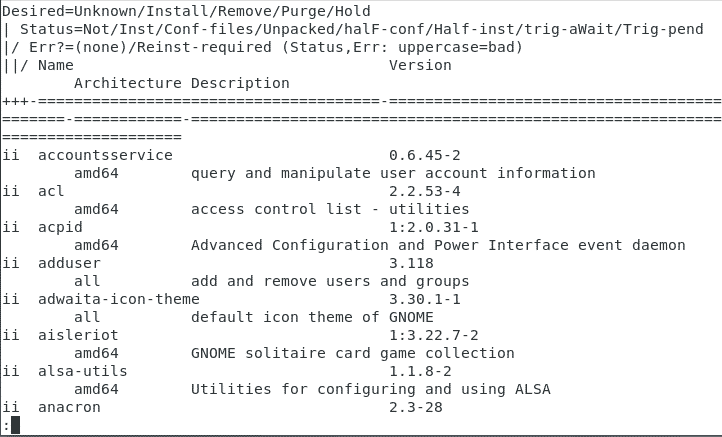Select the acl package name

click(x=51, y=191)
